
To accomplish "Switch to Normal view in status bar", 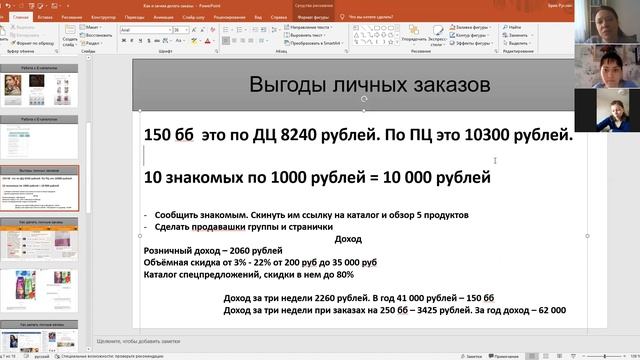I will click(532, 356).
